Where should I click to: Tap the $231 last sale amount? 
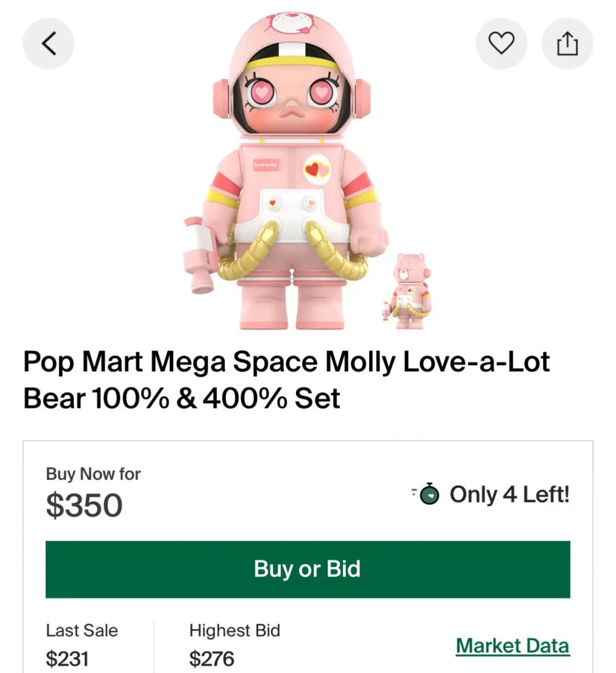click(67, 659)
